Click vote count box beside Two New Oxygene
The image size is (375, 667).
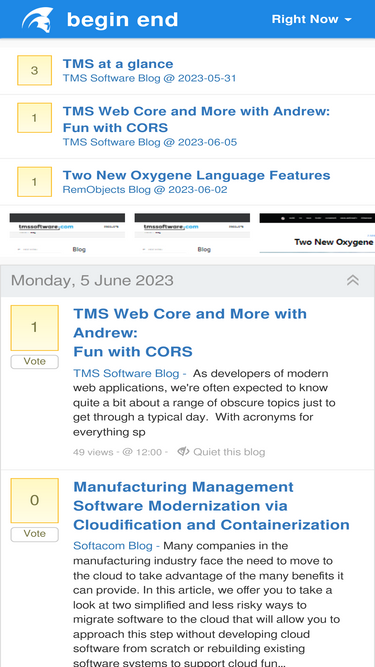34,182
